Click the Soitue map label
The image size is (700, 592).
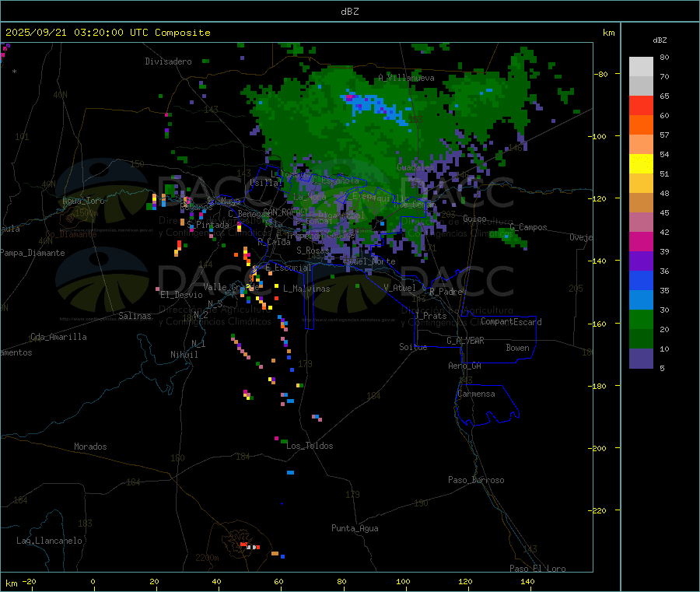tap(413, 347)
